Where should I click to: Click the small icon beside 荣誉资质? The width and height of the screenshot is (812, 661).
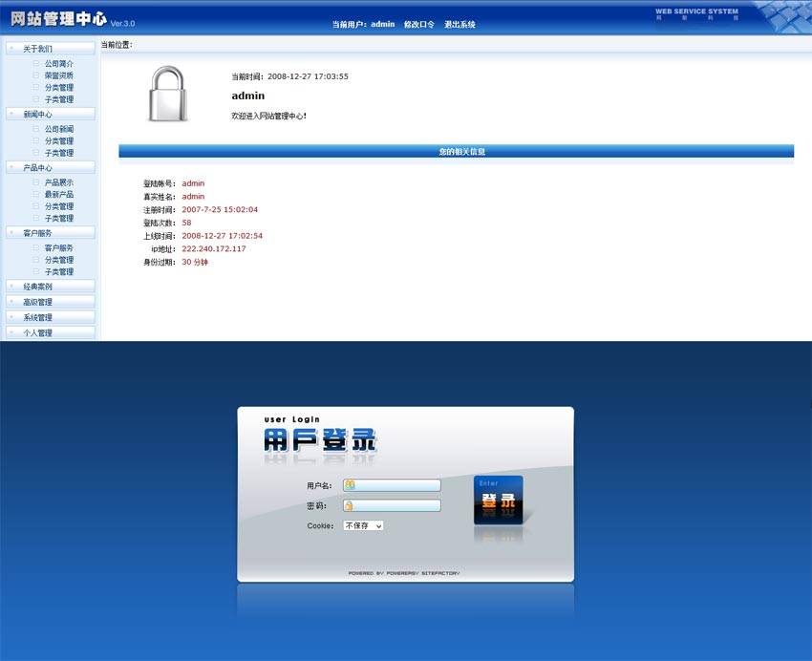[x=36, y=75]
